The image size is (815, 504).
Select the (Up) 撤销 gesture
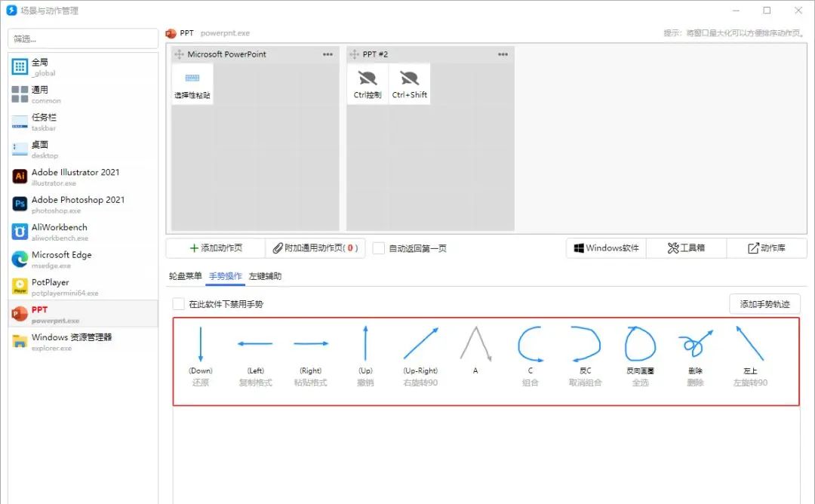(x=365, y=356)
